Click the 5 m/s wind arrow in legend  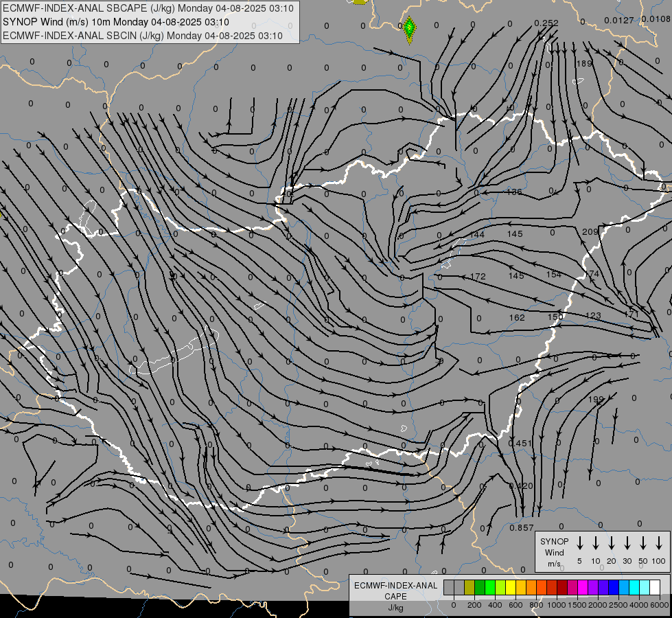[580, 542]
